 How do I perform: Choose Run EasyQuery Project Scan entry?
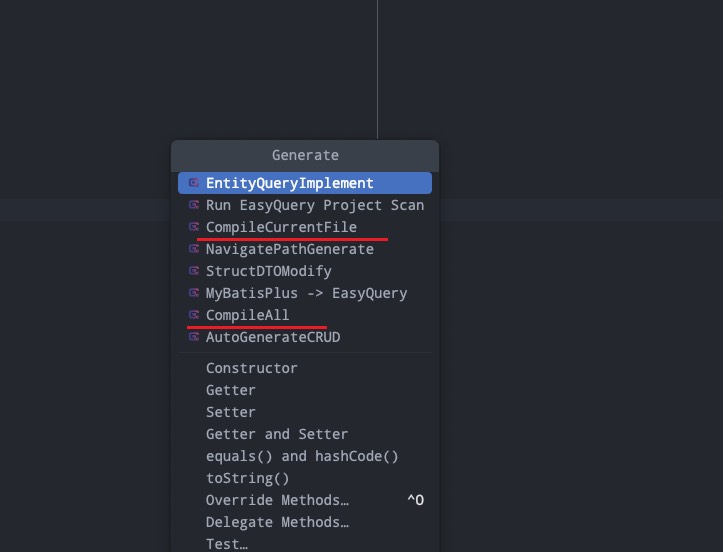coord(305,205)
